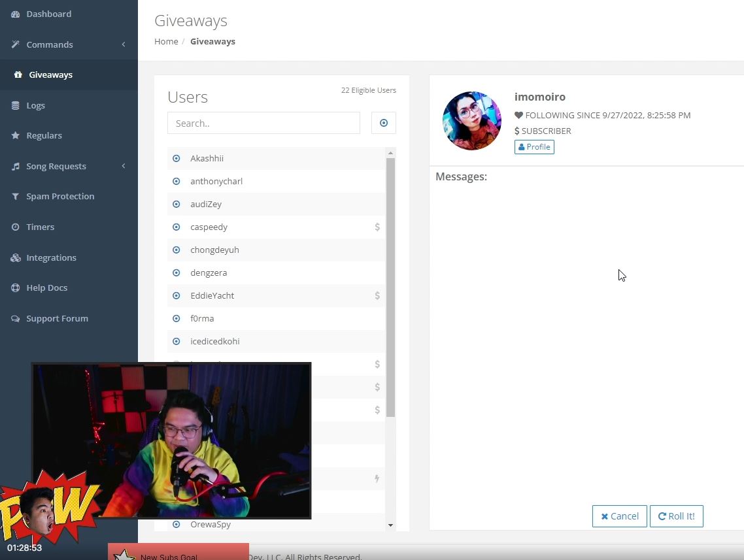Toggle the target icon for OrewaSpy

[x=177, y=525]
